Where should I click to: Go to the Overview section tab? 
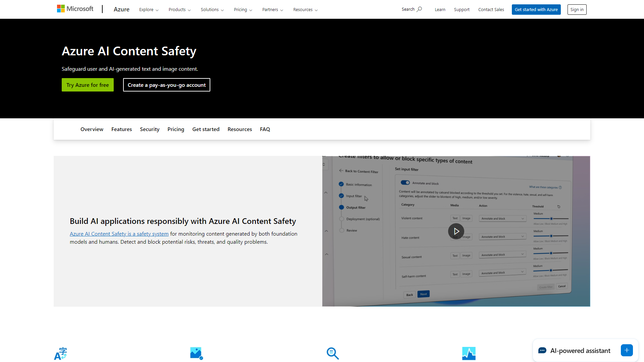click(x=92, y=129)
